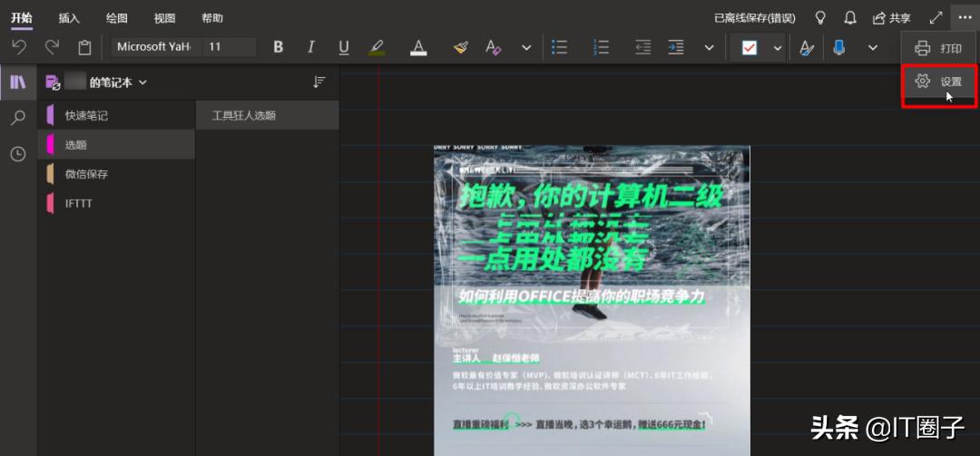Toggle the notebook navigation pane
Screen dimensions: 980x456
click(x=18, y=82)
